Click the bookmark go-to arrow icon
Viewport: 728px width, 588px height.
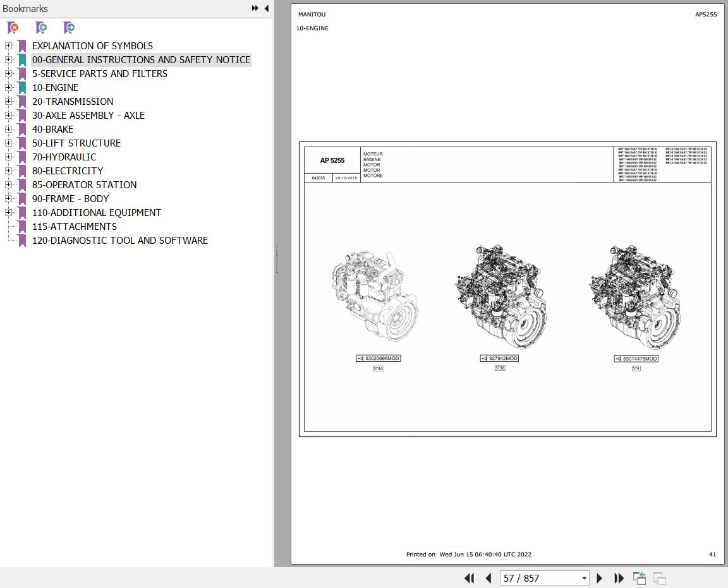(x=69, y=28)
